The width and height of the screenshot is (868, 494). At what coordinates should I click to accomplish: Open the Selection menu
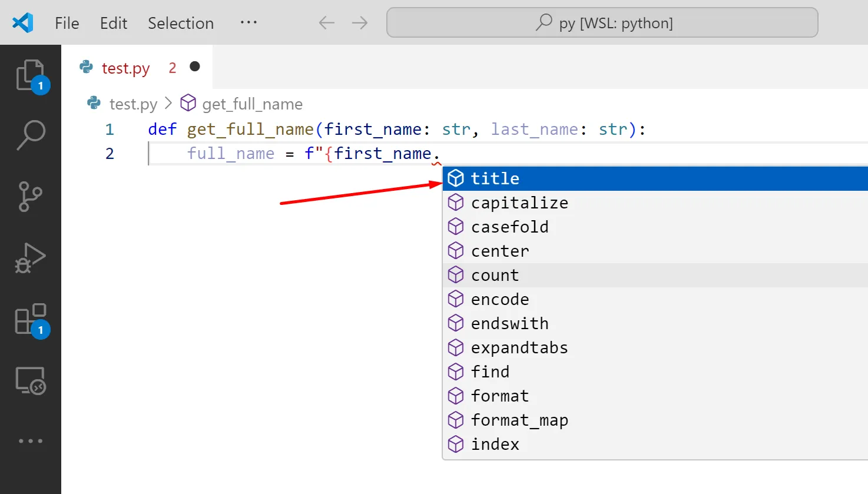tap(181, 23)
